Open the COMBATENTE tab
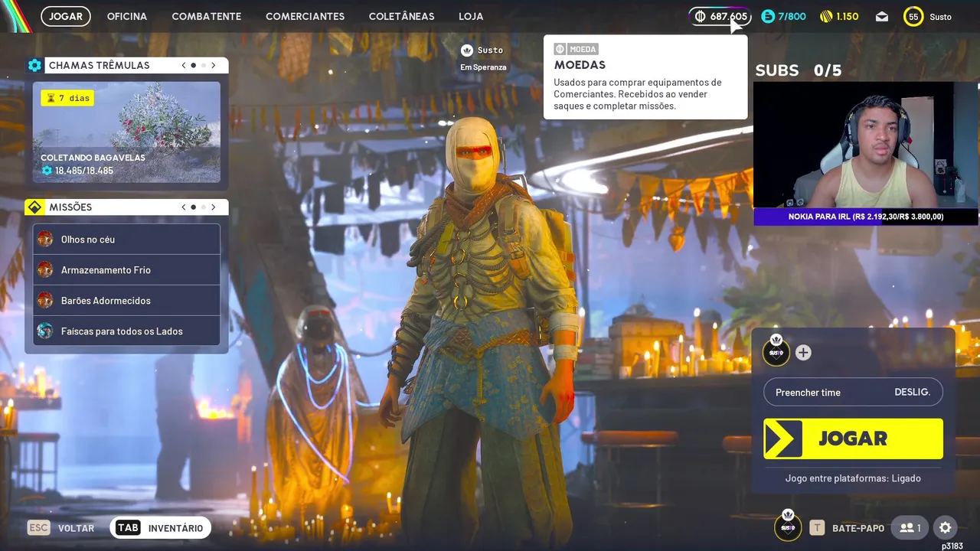 tap(207, 16)
